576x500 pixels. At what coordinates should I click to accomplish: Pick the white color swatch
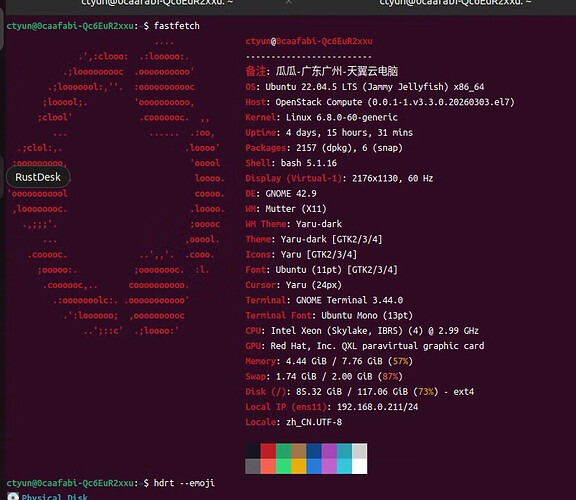pyautogui.click(x=359, y=466)
